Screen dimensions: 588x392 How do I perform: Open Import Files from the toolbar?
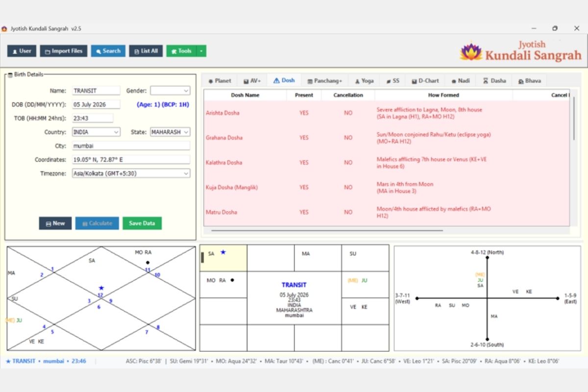(64, 51)
